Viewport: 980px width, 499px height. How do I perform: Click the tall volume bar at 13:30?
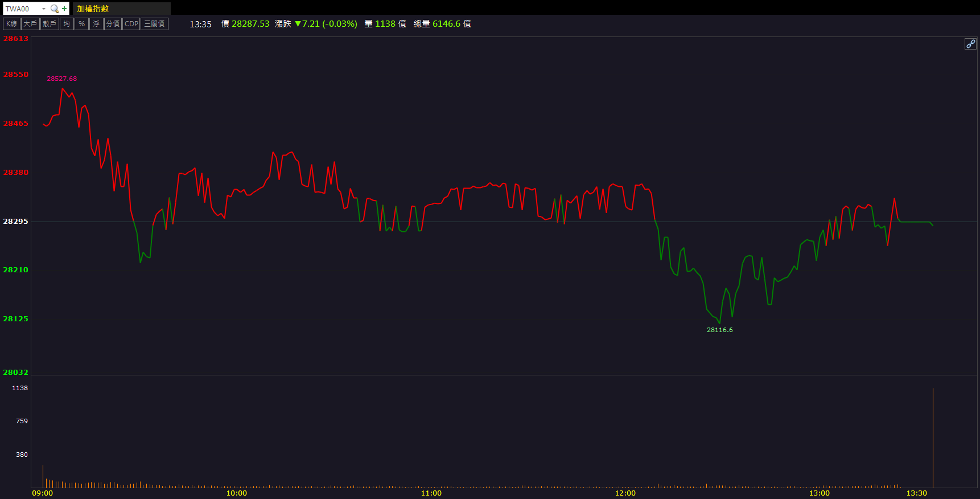[933, 437]
